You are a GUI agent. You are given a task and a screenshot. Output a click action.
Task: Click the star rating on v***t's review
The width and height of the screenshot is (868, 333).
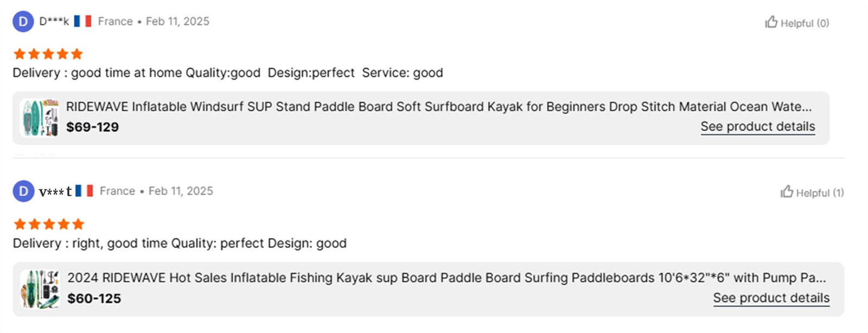pos(49,224)
